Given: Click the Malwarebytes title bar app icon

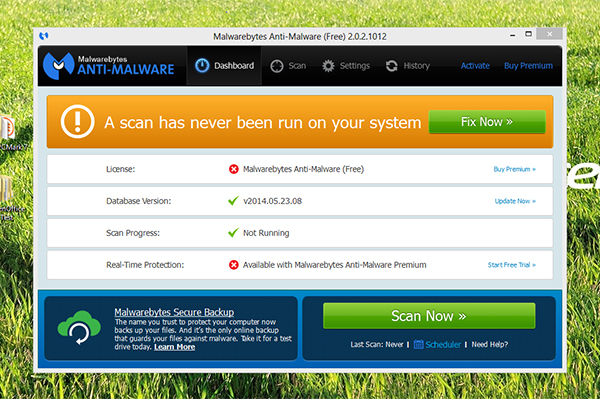Looking at the screenshot, I should click(44, 36).
